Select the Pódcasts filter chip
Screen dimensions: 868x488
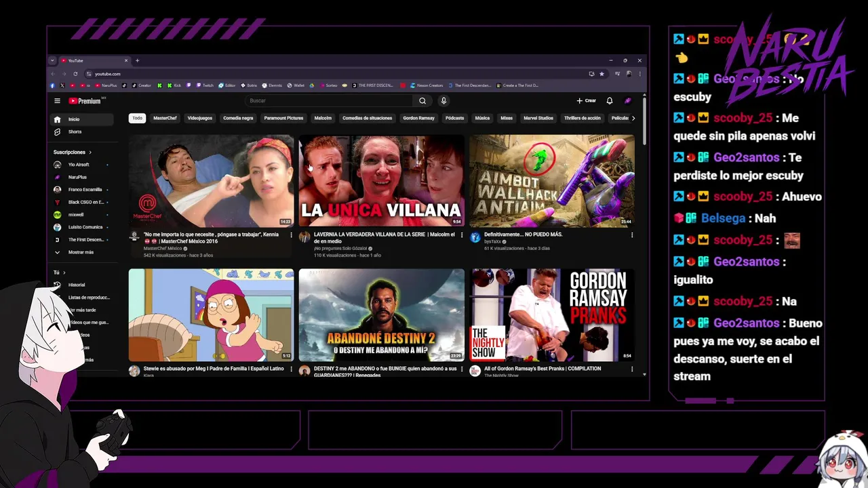(x=455, y=118)
